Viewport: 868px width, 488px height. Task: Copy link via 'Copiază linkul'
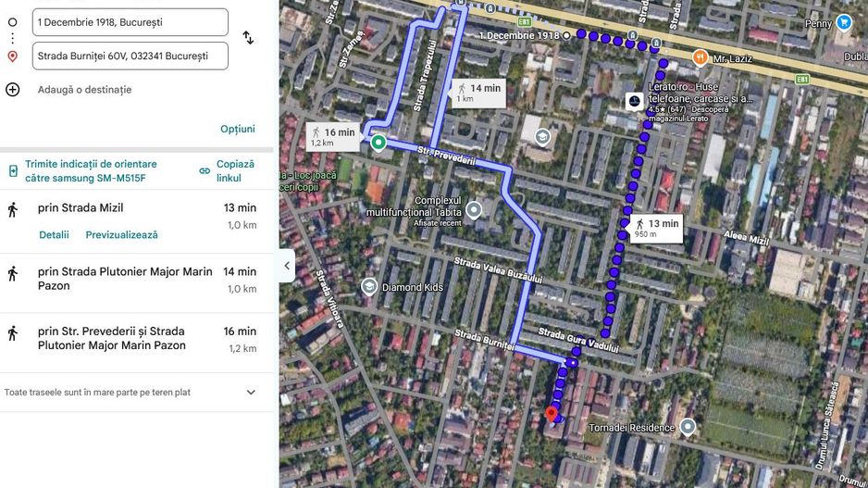pyautogui.click(x=235, y=171)
